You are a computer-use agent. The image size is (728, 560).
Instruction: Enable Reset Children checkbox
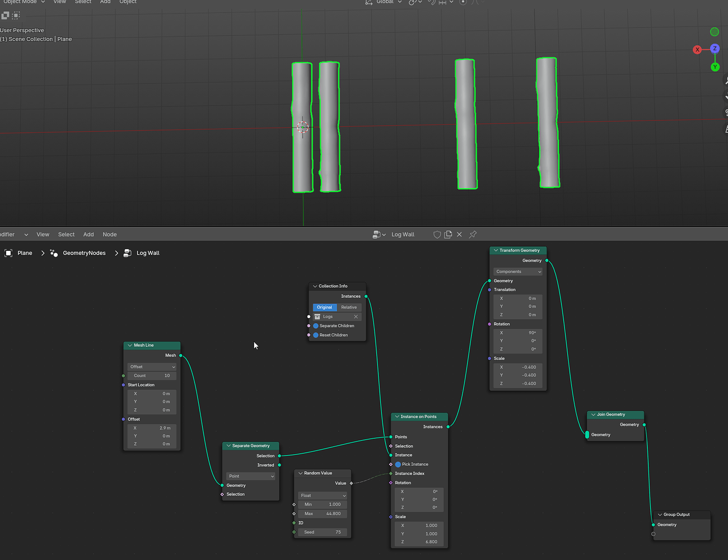(316, 335)
